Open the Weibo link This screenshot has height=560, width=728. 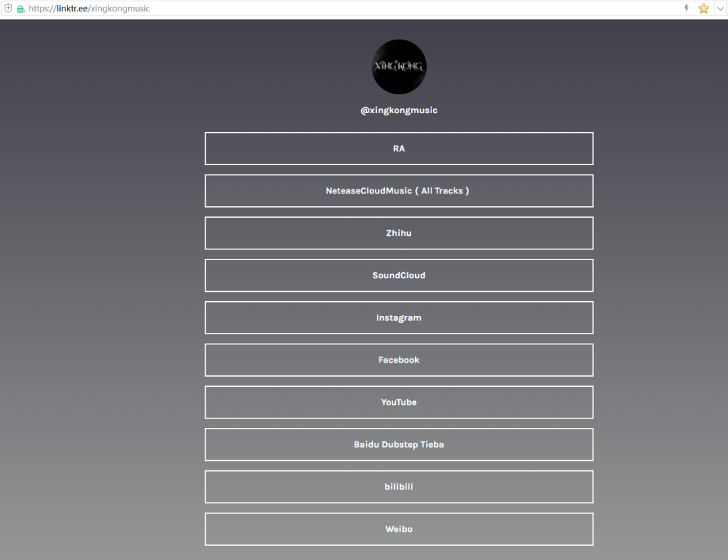[399, 529]
